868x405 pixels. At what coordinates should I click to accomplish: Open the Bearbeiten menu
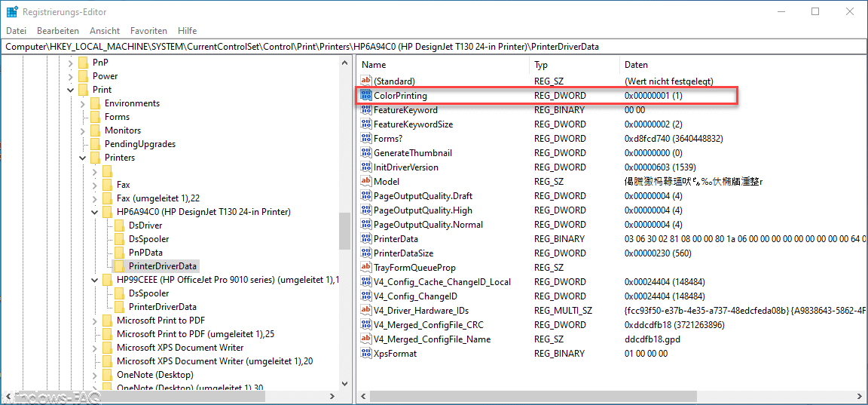click(x=58, y=30)
